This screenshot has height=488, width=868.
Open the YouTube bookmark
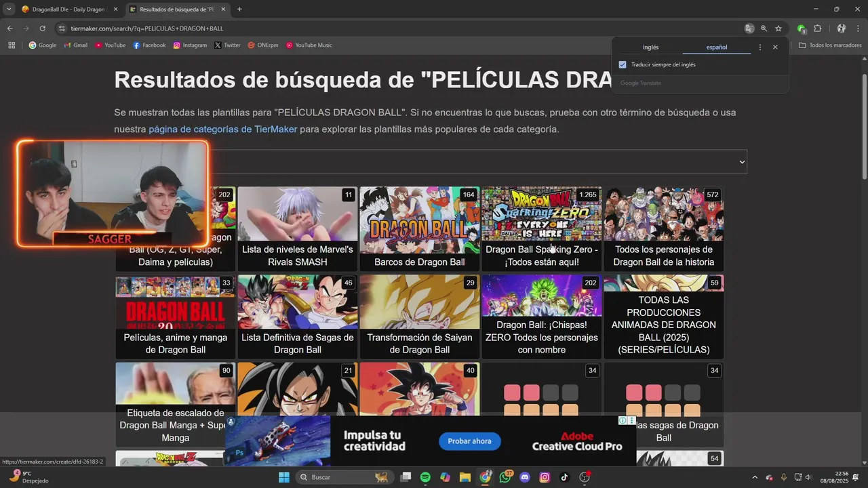pyautogui.click(x=110, y=45)
